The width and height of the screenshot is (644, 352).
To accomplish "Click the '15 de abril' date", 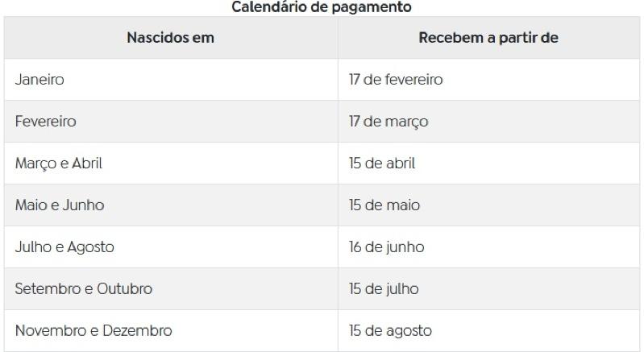I will (x=382, y=164).
